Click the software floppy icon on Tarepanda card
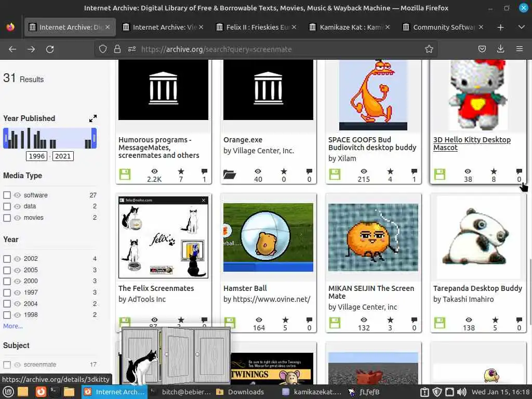Screen dimensions: 532x399 tap(440, 323)
